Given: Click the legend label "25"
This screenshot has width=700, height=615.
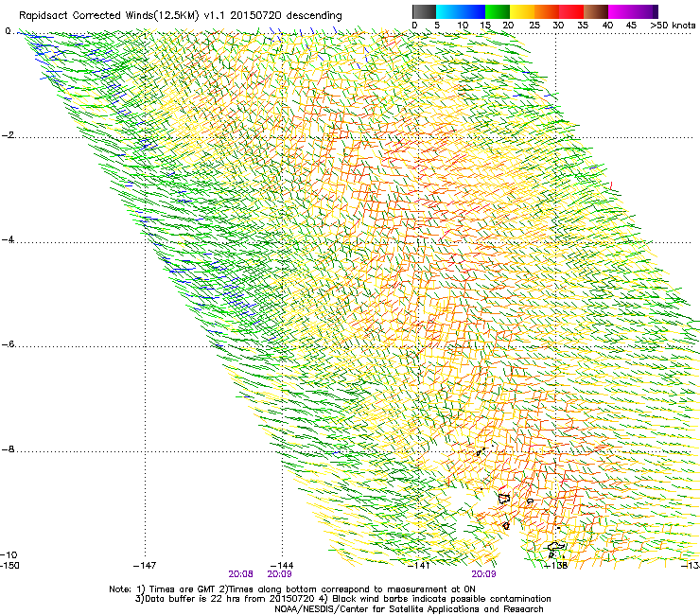Looking at the screenshot, I should 534,26.
